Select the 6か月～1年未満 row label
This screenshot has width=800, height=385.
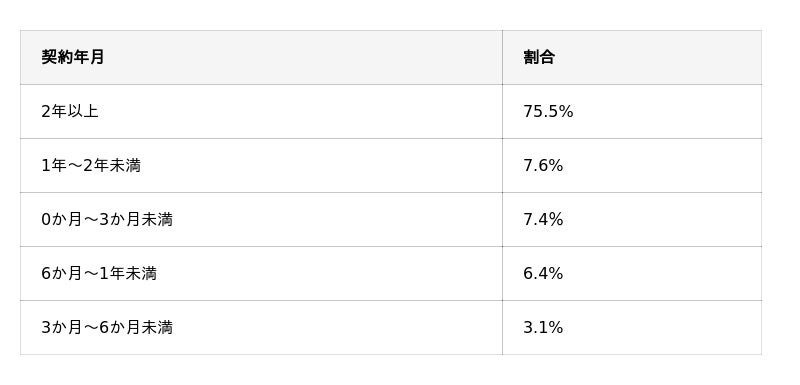(99, 274)
